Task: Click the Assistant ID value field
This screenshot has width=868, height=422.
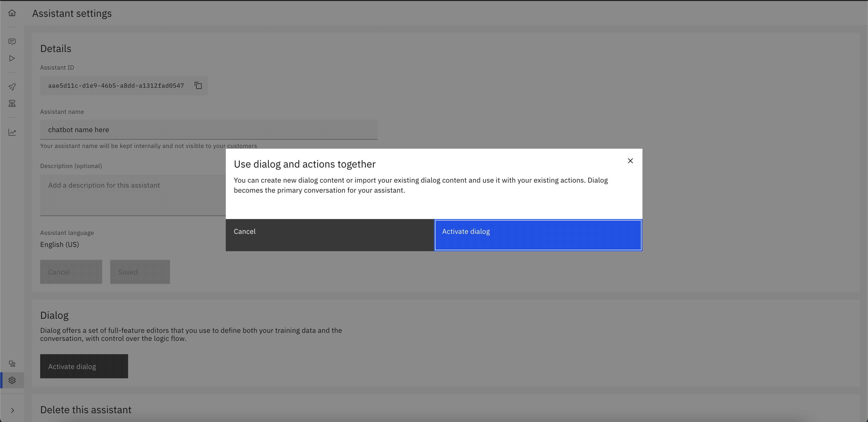Action: [x=116, y=86]
